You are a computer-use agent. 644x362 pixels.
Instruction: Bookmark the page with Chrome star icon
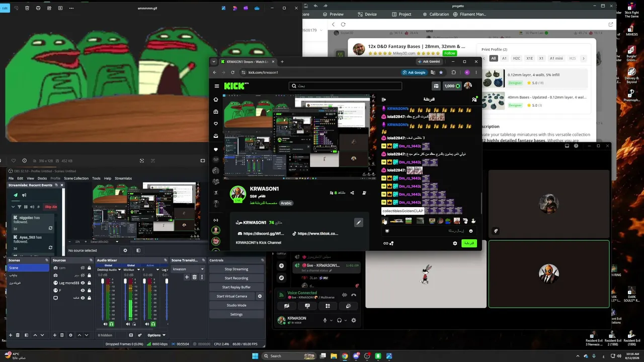pyautogui.click(x=441, y=72)
